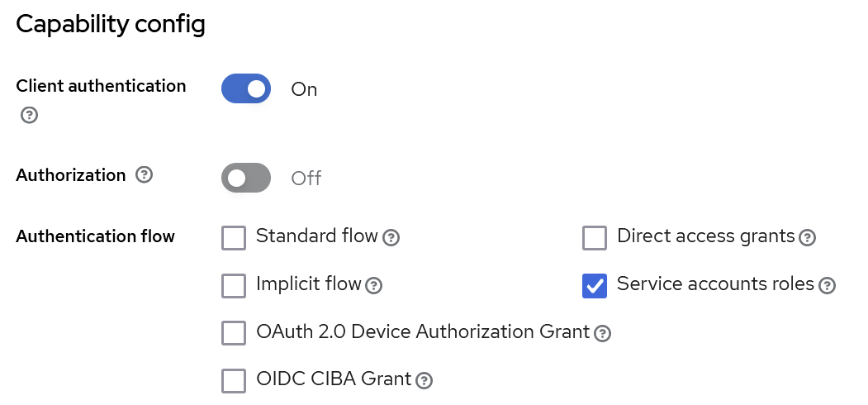Tick the Implicit flow checkbox
Viewport: 868px width, 405px height.
[x=234, y=286]
